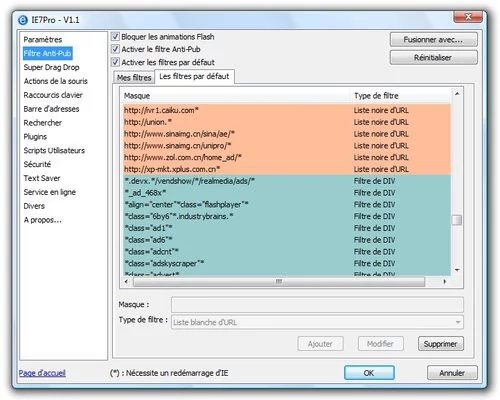Click the horizontal scroll right arrow

point(445,282)
